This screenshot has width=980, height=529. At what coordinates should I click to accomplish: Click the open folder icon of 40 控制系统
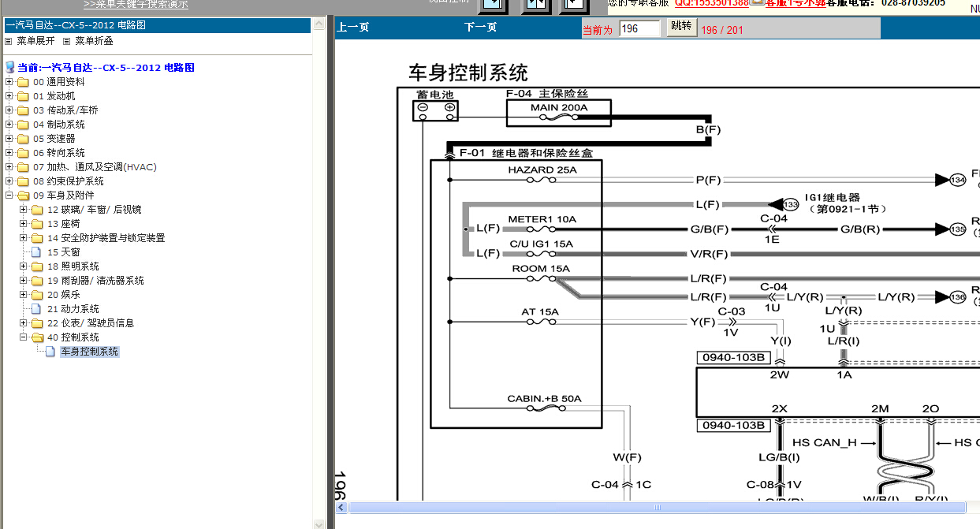click(x=37, y=337)
